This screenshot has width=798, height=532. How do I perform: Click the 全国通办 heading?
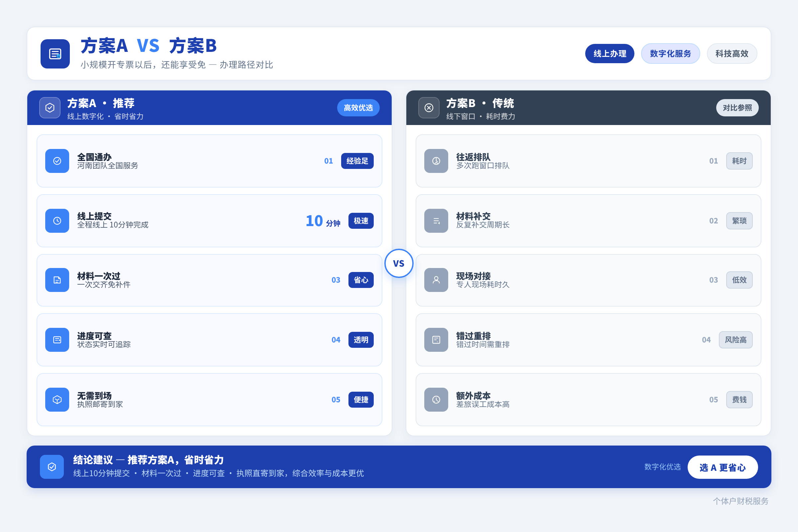point(94,157)
